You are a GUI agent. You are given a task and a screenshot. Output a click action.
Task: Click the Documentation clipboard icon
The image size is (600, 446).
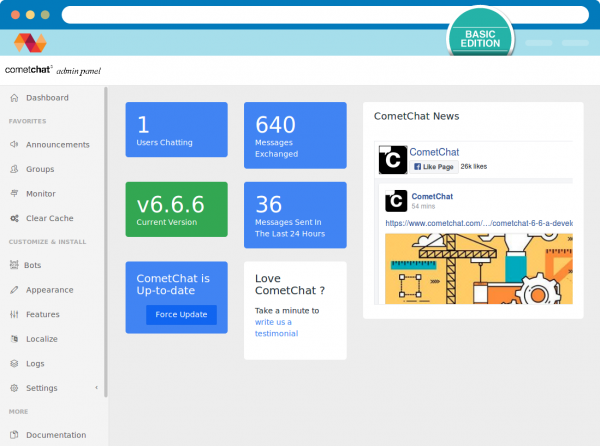pyautogui.click(x=14, y=435)
